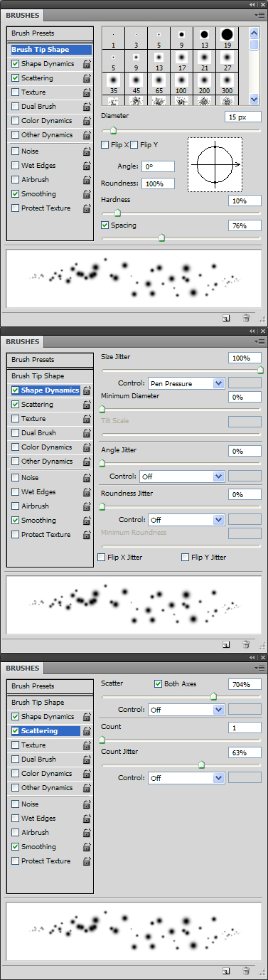Uncheck the Both Axes scatter option

[x=158, y=683]
